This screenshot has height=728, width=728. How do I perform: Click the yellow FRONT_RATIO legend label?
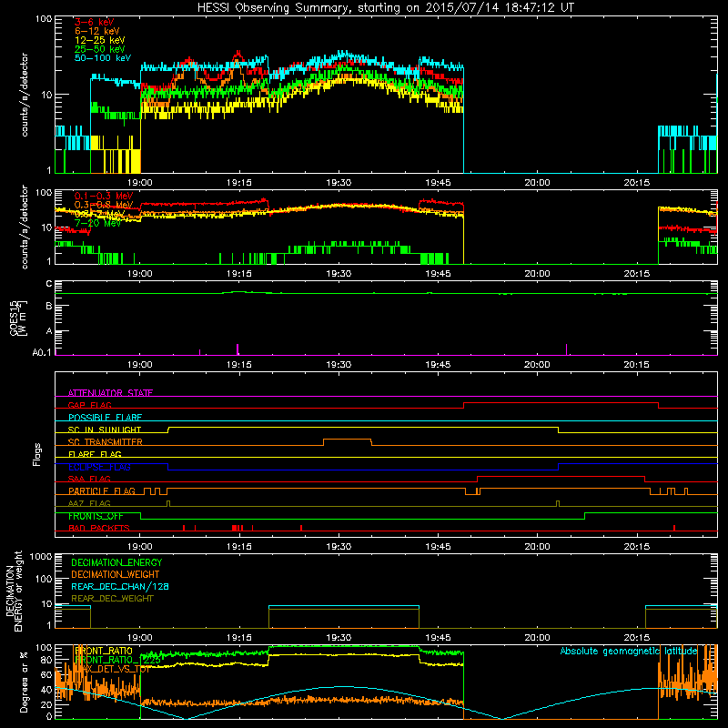pyautogui.click(x=104, y=651)
